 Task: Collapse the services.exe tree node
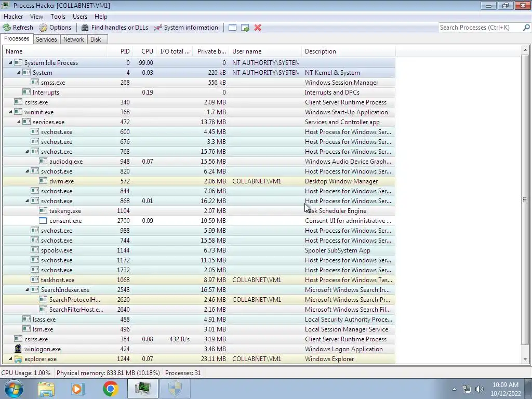tap(19, 122)
